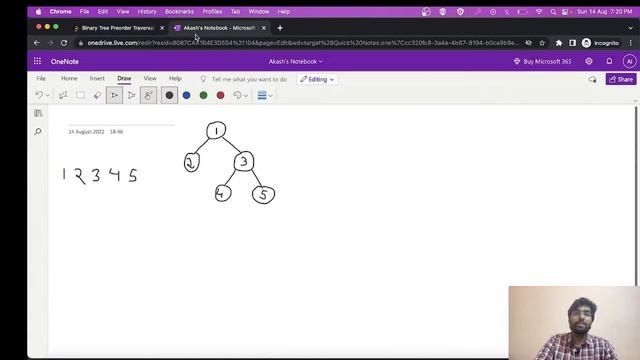
Task: Reload the current page
Action: click(x=64, y=43)
